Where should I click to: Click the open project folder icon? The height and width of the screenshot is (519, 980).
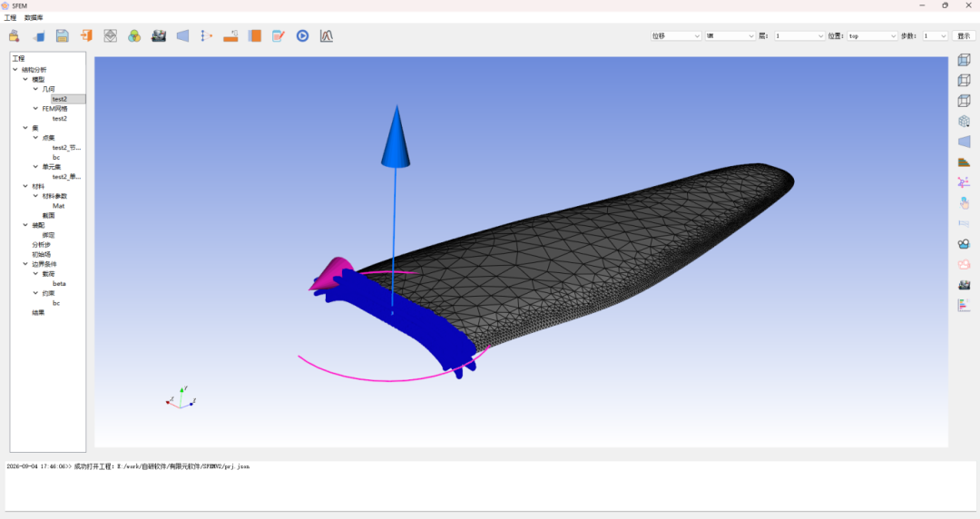coord(14,35)
